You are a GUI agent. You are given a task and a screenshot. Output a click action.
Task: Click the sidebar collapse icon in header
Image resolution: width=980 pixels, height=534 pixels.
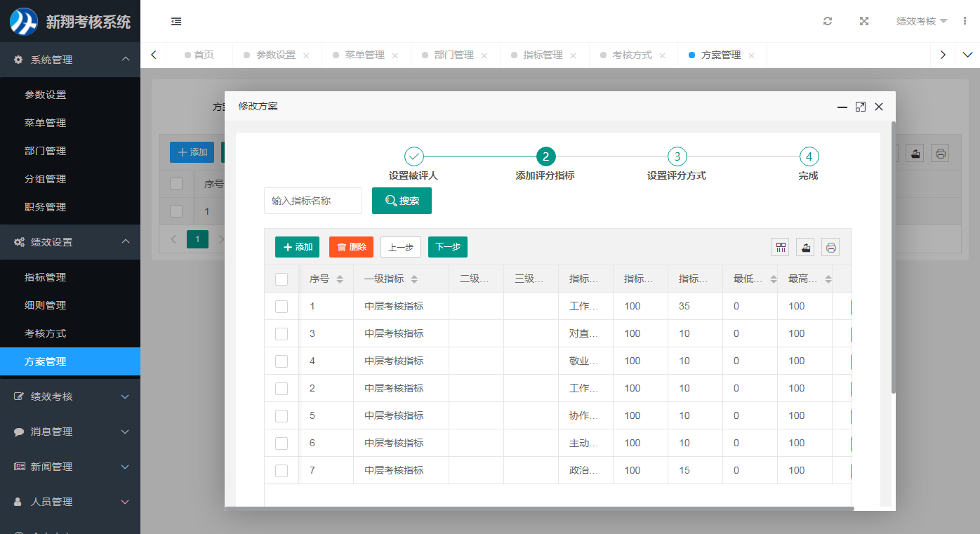point(176,21)
